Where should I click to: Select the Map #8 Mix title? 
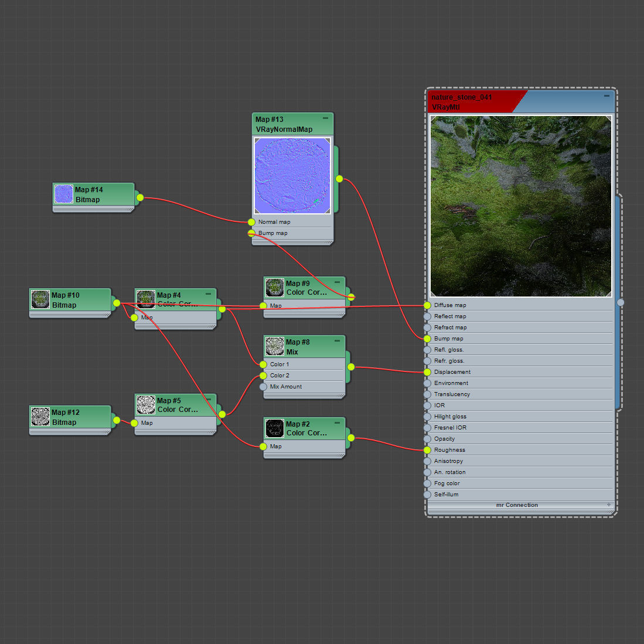[298, 347]
